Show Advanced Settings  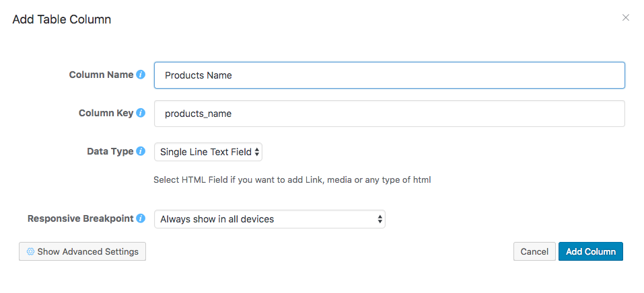click(x=83, y=251)
